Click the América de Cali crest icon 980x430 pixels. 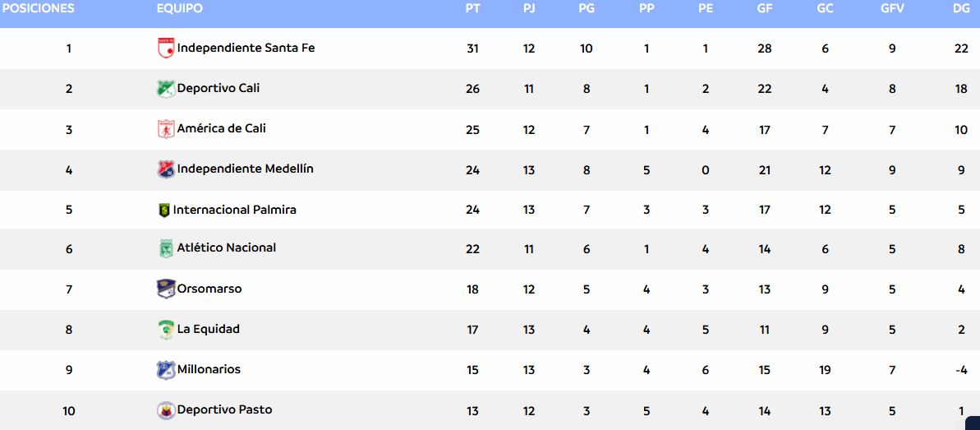[166, 129]
